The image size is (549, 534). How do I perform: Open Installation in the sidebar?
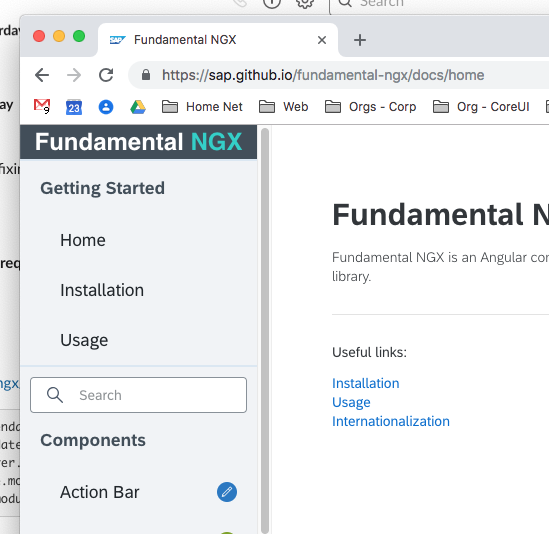[102, 290]
